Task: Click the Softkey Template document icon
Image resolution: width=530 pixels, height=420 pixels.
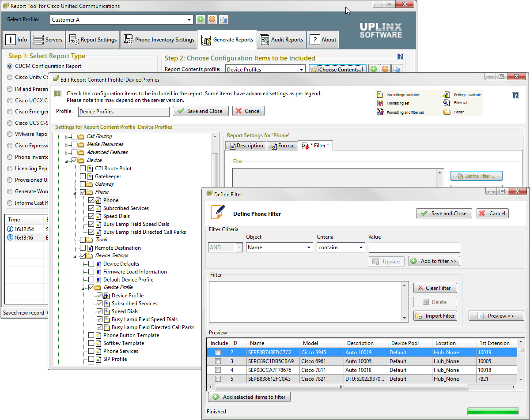Action: pyautogui.click(x=99, y=343)
